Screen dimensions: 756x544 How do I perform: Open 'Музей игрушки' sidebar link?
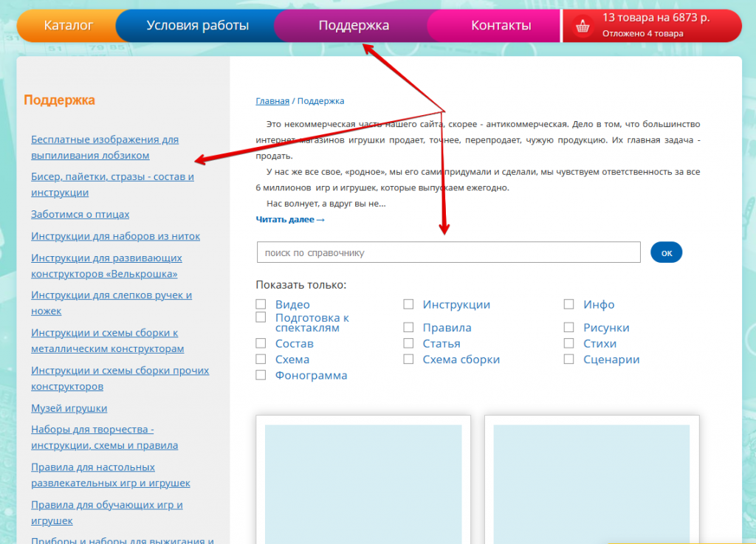69,408
